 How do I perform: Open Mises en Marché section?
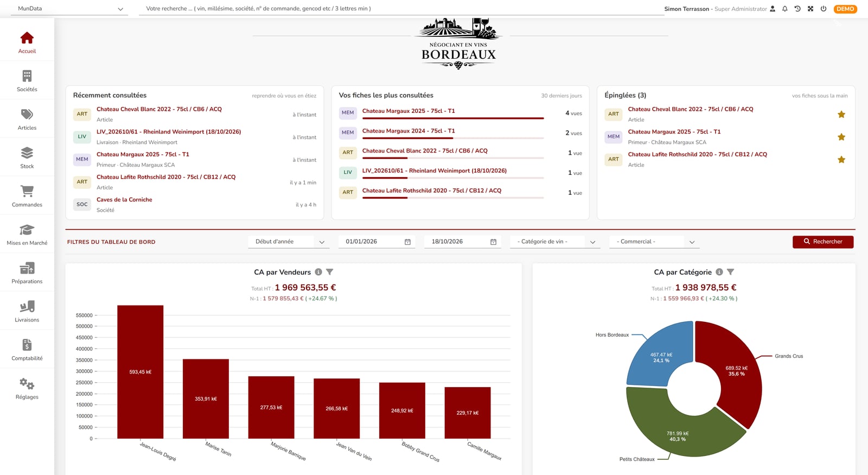coord(27,235)
